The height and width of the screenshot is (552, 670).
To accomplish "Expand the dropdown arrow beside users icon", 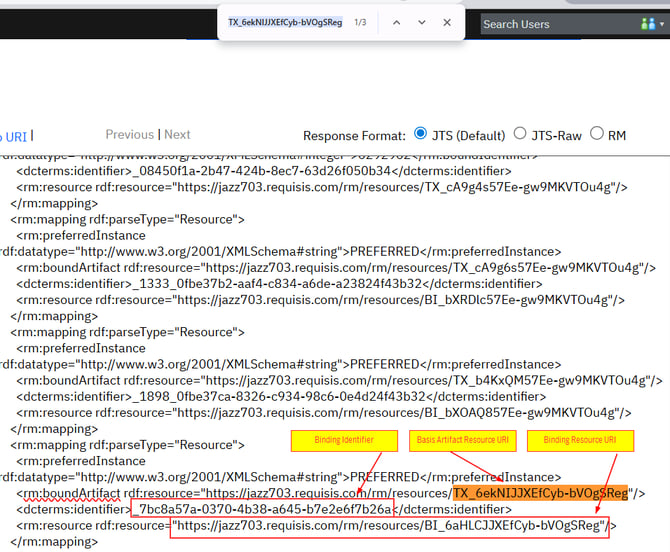I will (x=663, y=23).
